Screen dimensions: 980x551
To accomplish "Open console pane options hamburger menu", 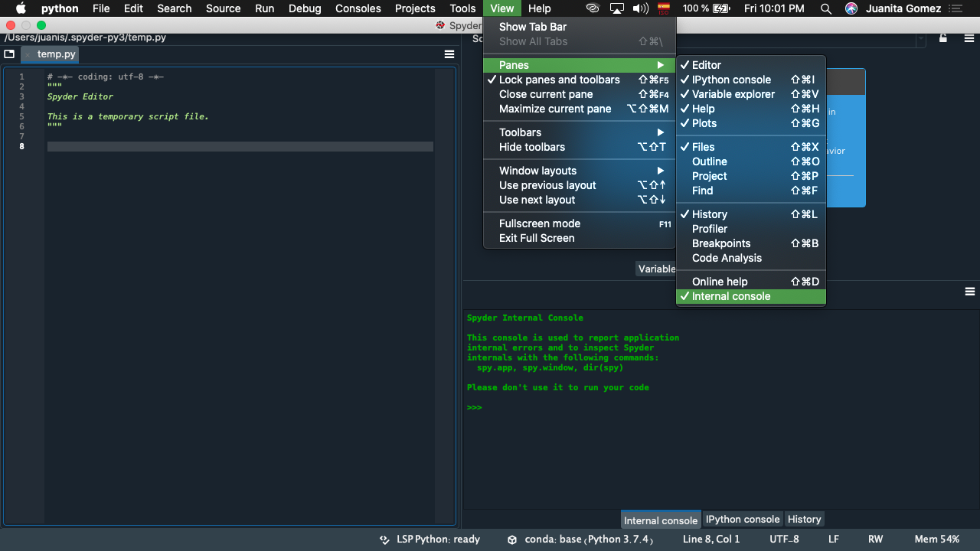I will (x=970, y=292).
